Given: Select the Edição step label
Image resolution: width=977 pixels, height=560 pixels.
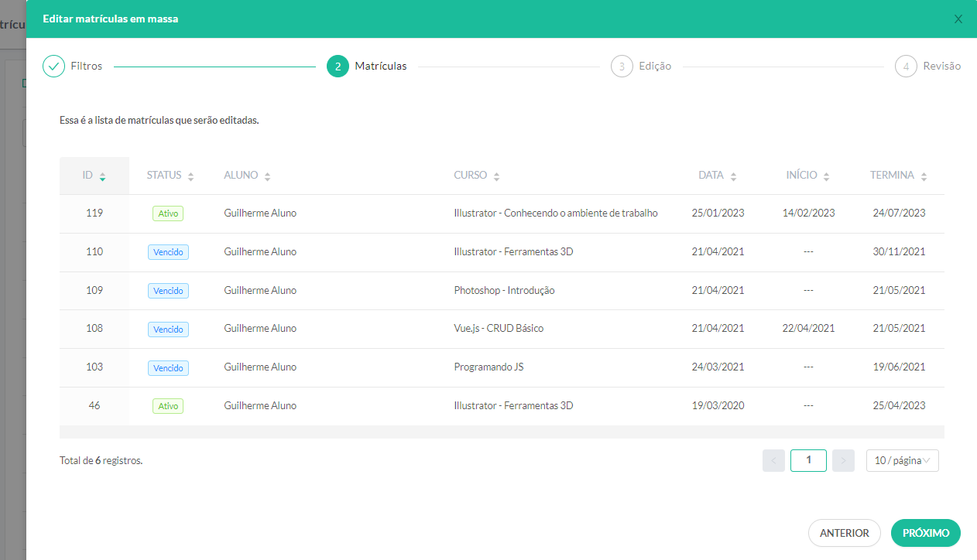Looking at the screenshot, I should [x=655, y=67].
